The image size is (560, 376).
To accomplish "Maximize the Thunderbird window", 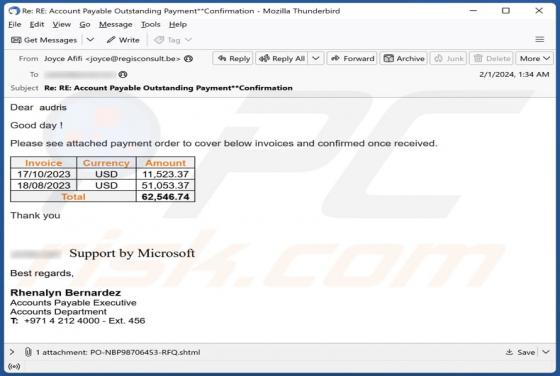I will [506, 11].
